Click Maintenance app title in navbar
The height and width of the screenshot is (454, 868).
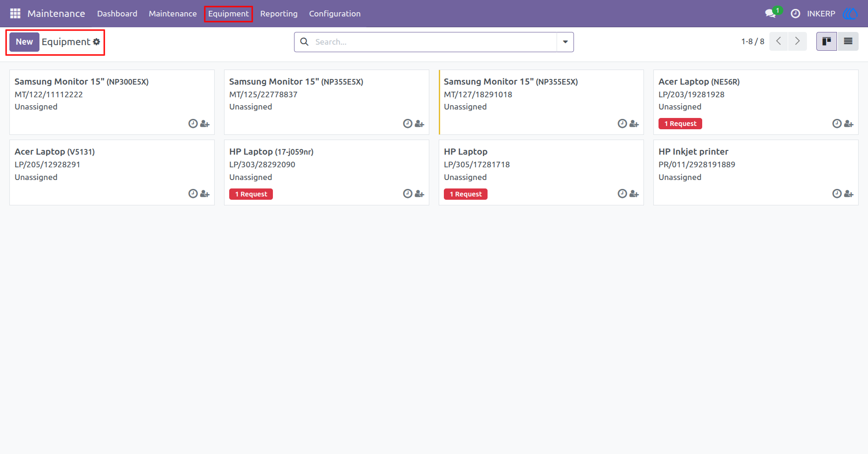[x=56, y=14]
